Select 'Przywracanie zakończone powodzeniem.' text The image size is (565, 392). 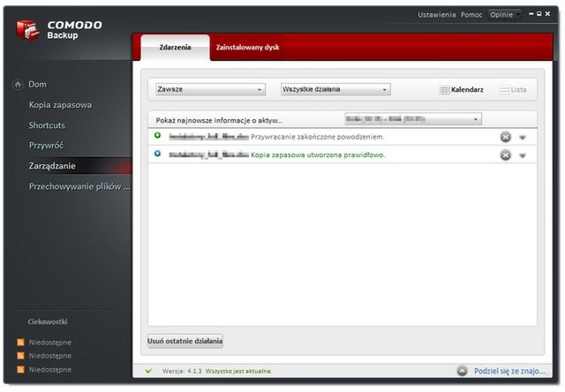point(318,137)
